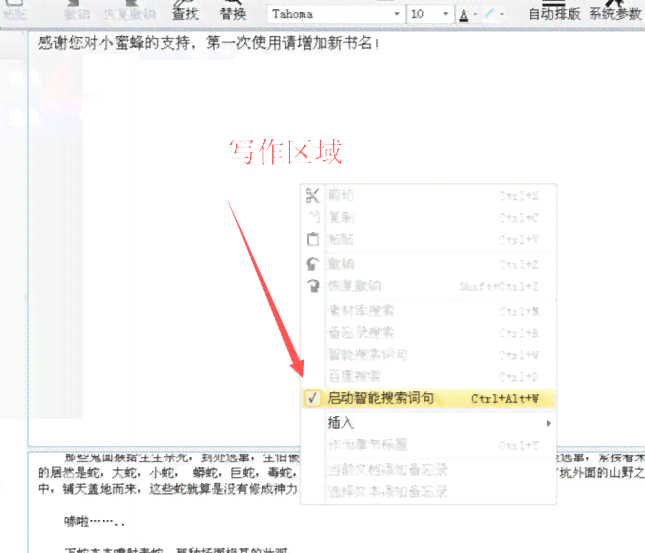The height and width of the screenshot is (553, 645).
Task: Select the greyed Ctrl+T menu entry
Action: 428,445
